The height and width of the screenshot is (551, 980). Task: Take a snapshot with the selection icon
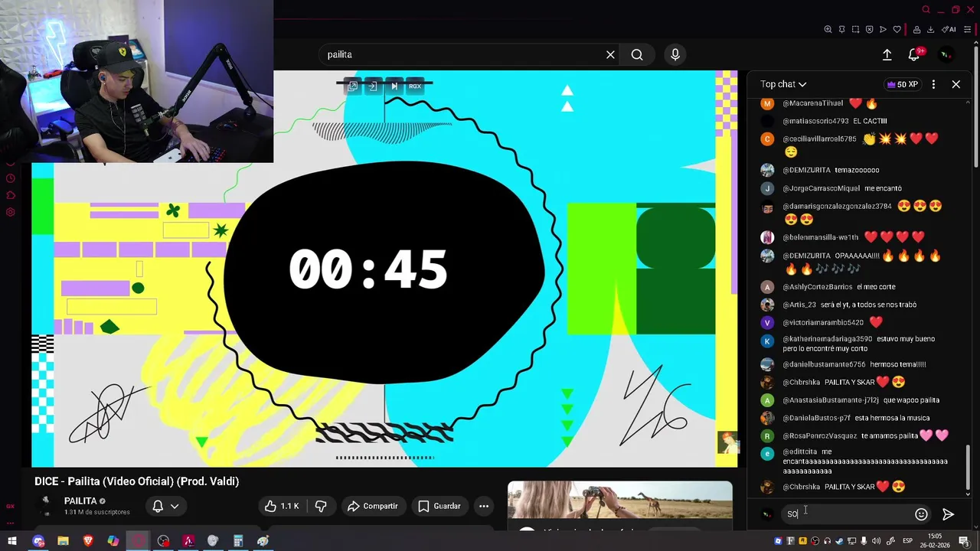click(x=855, y=30)
